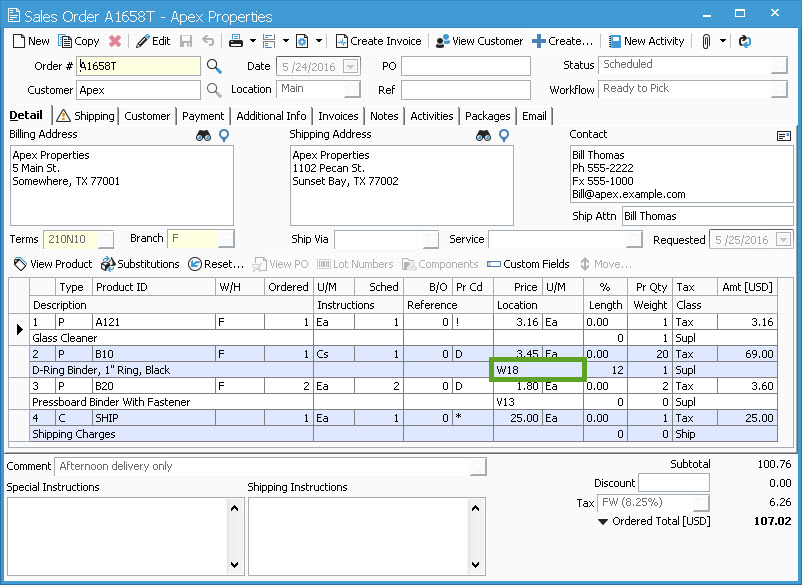Open the Comment field dropdown
This screenshot has width=802, height=585.
click(x=478, y=467)
